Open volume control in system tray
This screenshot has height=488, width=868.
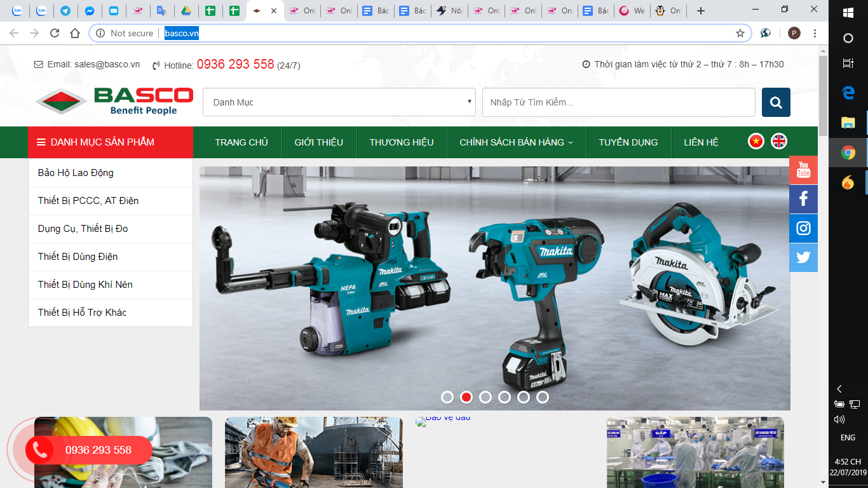[x=839, y=419]
